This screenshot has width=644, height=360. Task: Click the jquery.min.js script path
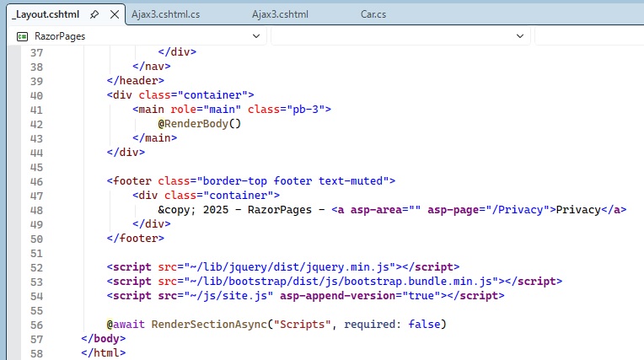(x=290, y=267)
